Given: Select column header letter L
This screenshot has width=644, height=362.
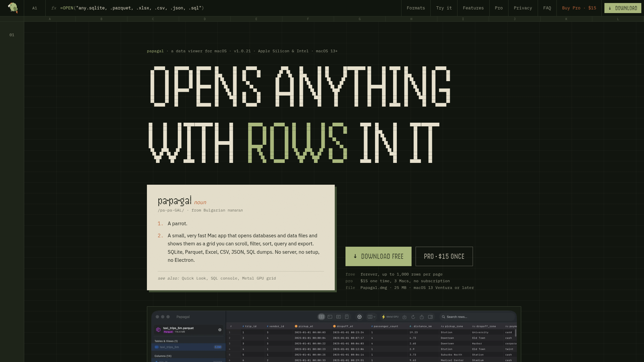Looking at the screenshot, I should 618,19.
